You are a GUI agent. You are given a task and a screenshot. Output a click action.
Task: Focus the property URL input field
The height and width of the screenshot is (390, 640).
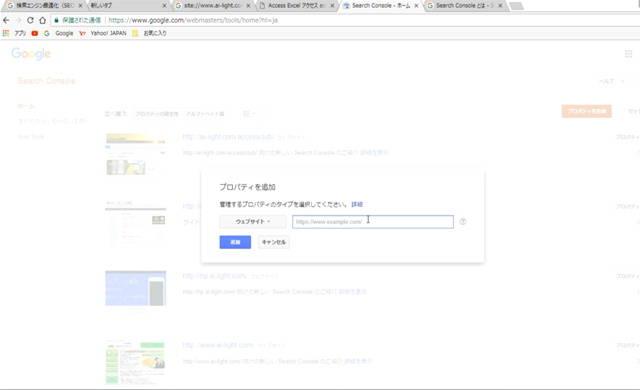pyautogui.click(x=373, y=222)
